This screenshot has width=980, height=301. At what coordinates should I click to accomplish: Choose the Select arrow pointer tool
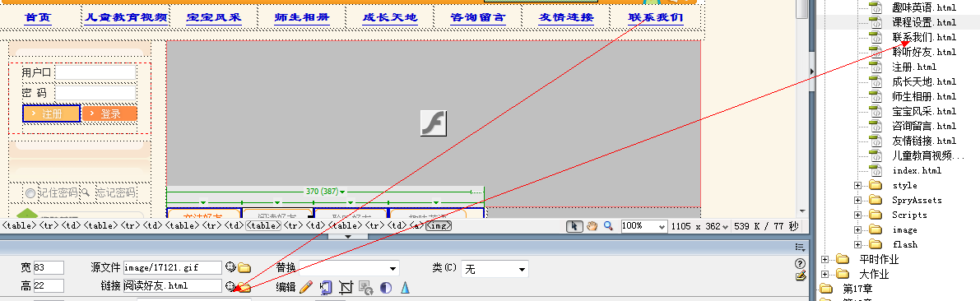[575, 226]
